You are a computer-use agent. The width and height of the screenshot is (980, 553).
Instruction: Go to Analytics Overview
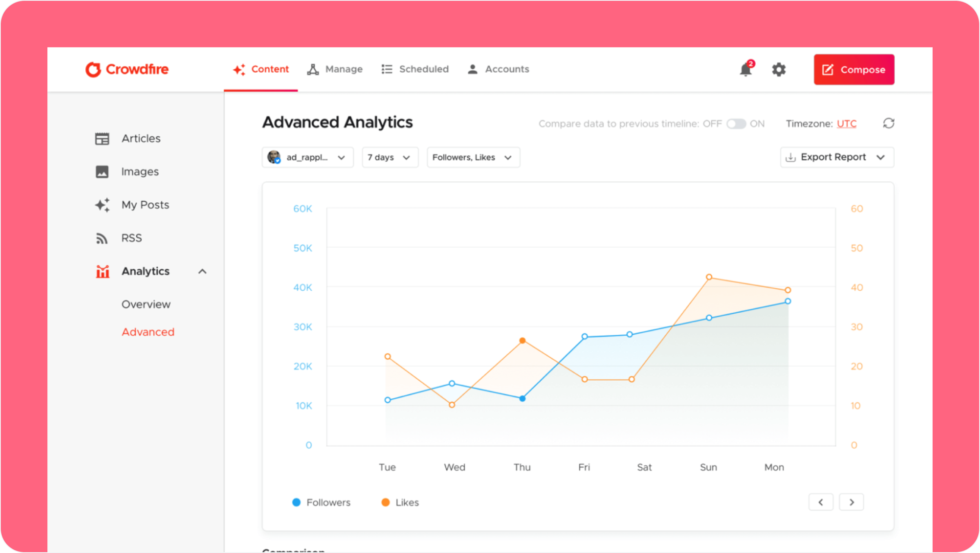(146, 304)
